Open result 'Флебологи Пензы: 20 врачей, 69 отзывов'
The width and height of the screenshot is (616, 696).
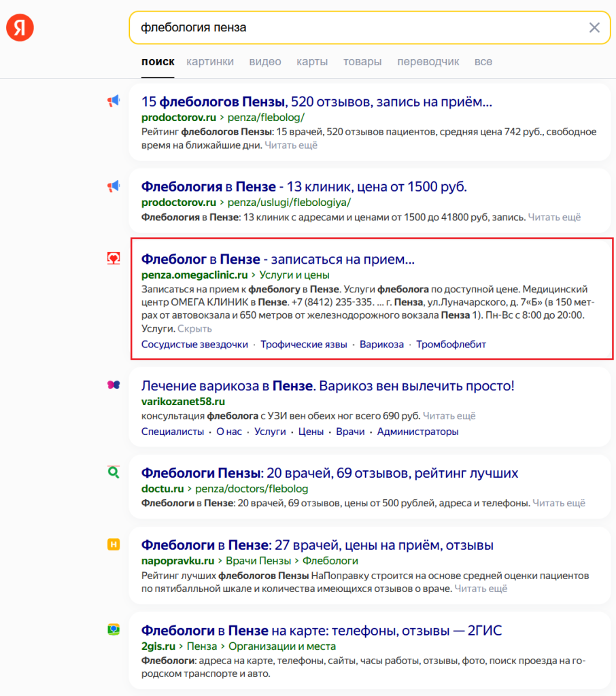tap(330, 473)
